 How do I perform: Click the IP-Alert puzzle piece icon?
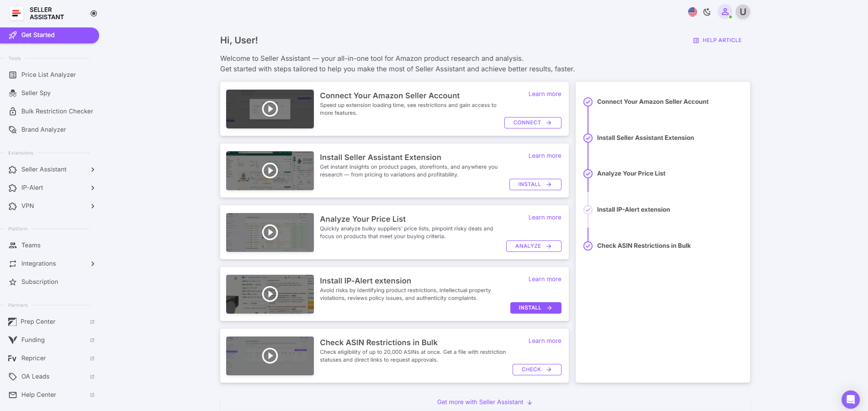13,188
